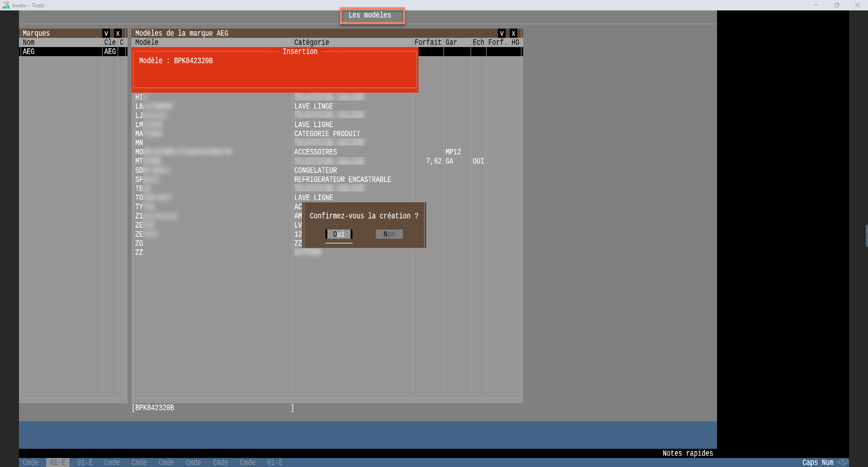
Task: Click the Forfait column header
Action: pyautogui.click(x=427, y=43)
